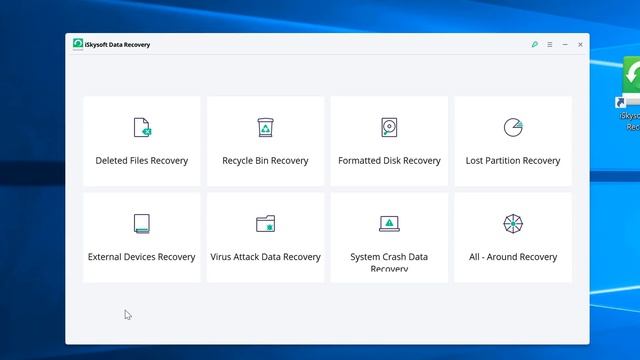
Task: Click the Lost Partition Recovery pie icon
Action: (x=513, y=127)
